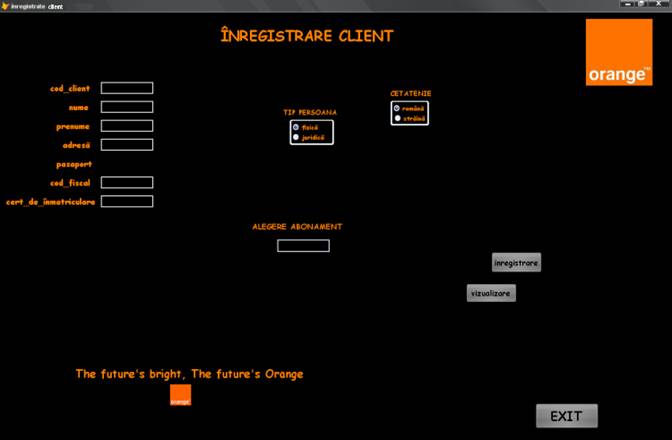Click into the nume text box

coord(127,107)
